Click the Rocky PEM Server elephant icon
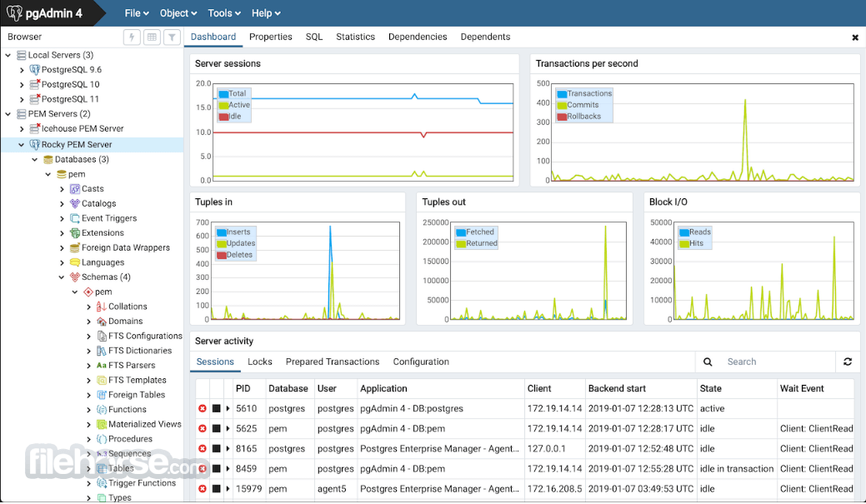The width and height of the screenshot is (866, 504). pos(34,144)
